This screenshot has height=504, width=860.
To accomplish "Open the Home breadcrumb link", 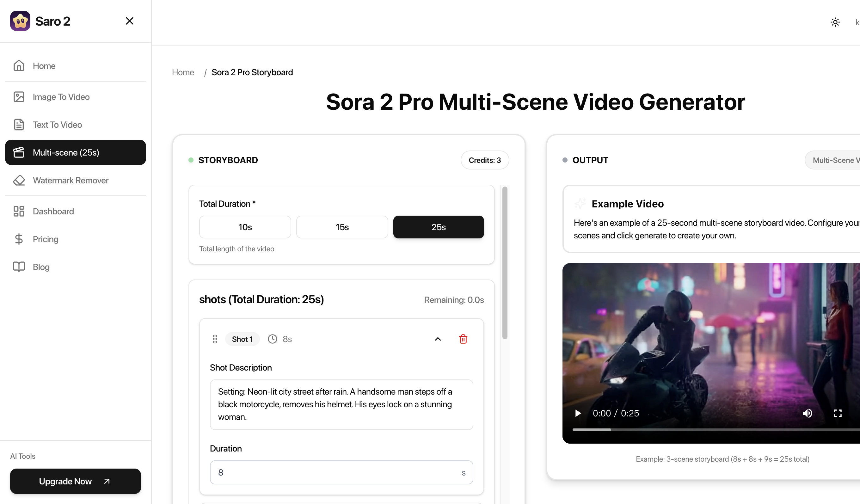I will coord(183,72).
